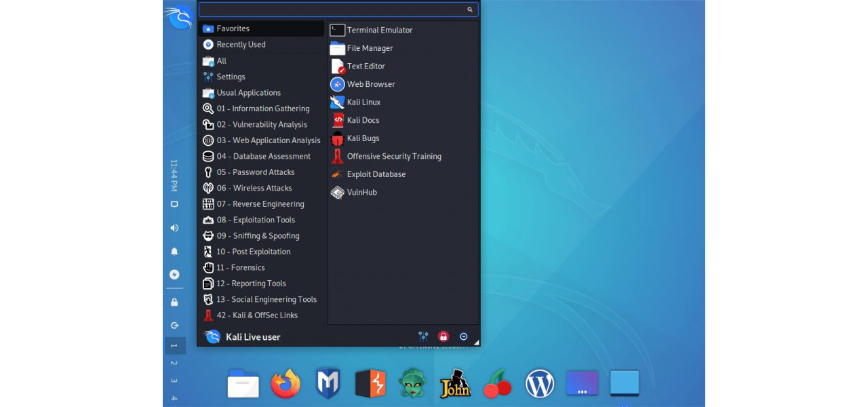The image size is (868, 407).
Task: Open settings manager icon in menu footer
Action: point(423,336)
